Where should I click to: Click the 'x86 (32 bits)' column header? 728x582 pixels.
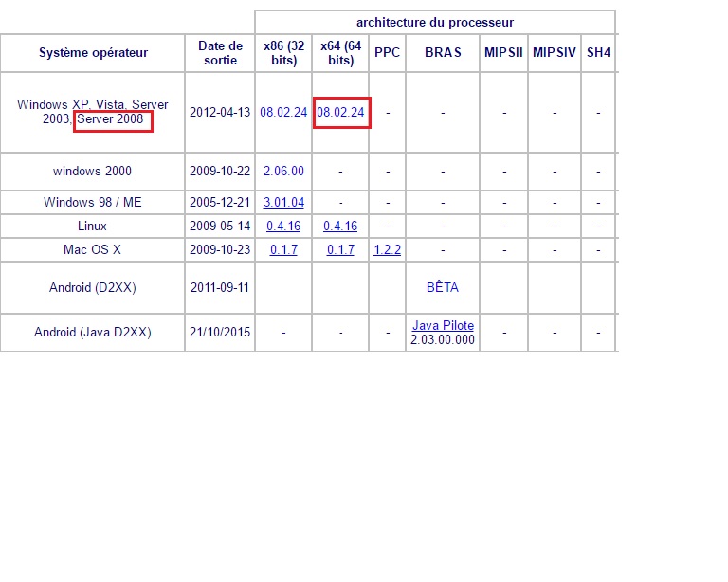283,53
